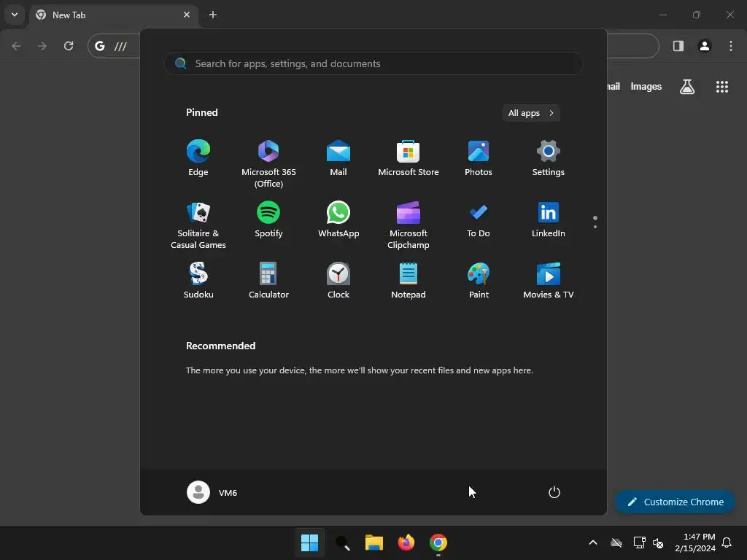The height and width of the screenshot is (560, 747).
Task: Click the power button in Start menu
Action: (554, 492)
